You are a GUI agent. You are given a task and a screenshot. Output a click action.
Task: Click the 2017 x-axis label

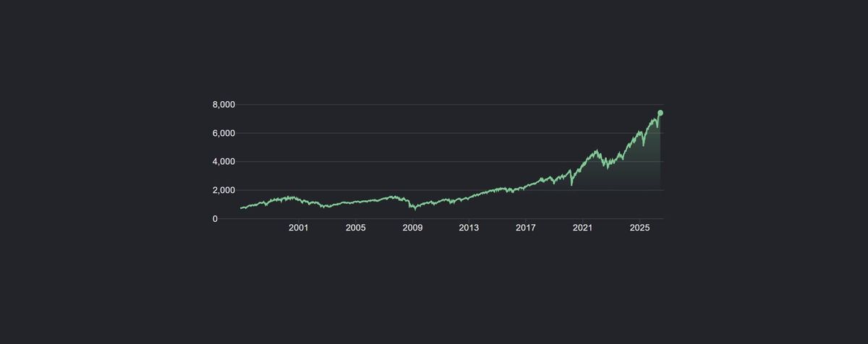click(x=526, y=228)
